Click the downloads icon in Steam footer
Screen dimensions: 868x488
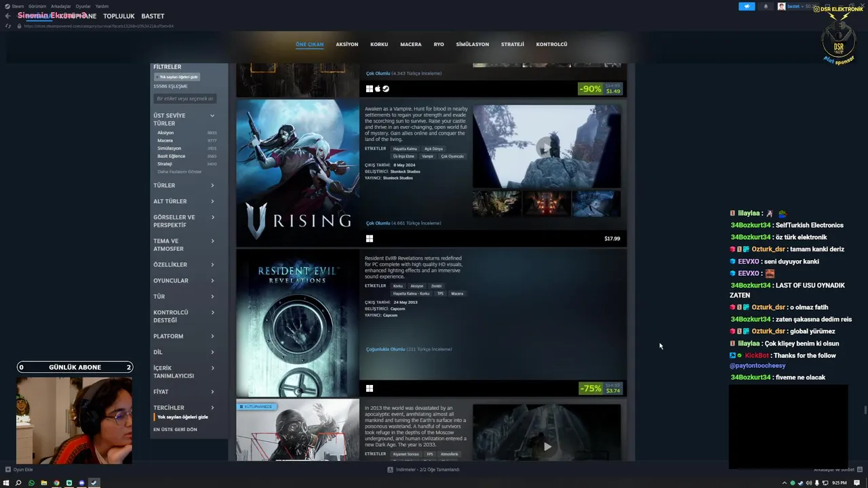[391, 470]
